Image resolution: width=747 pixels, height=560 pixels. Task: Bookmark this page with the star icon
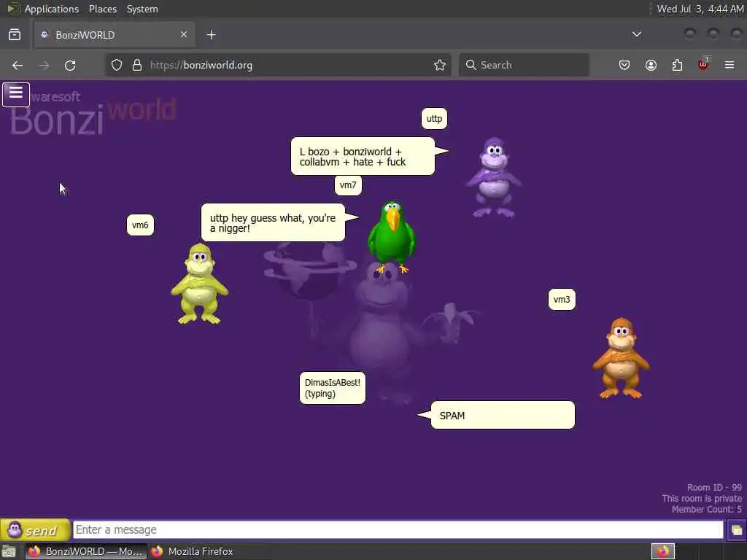click(x=440, y=65)
